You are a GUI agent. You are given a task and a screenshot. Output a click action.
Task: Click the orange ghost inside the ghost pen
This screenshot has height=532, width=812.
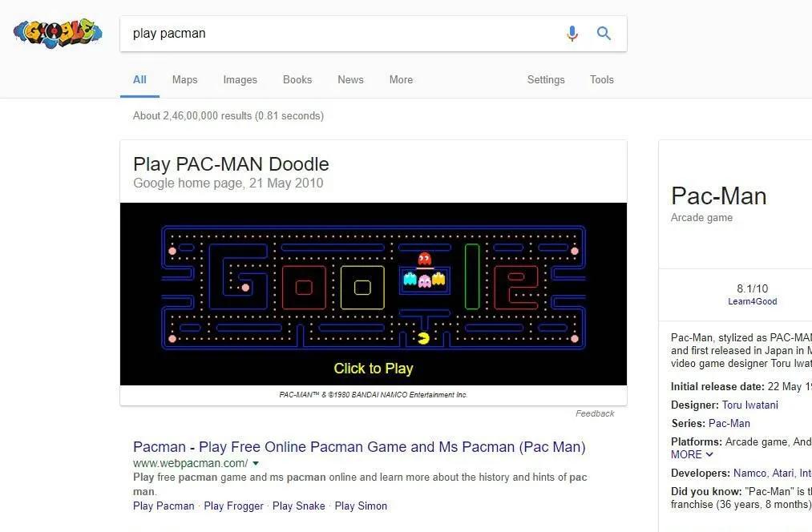click(438, 279)
